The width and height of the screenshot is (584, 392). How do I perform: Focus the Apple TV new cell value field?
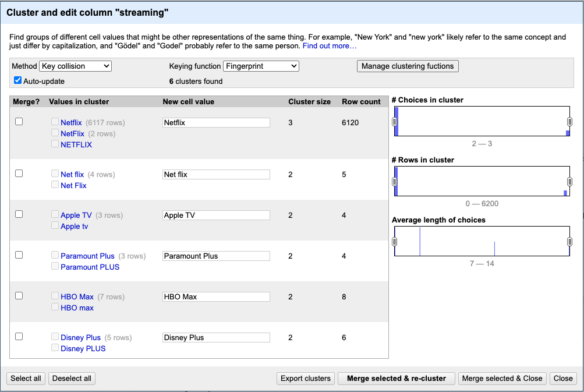(x=216, y=215)
